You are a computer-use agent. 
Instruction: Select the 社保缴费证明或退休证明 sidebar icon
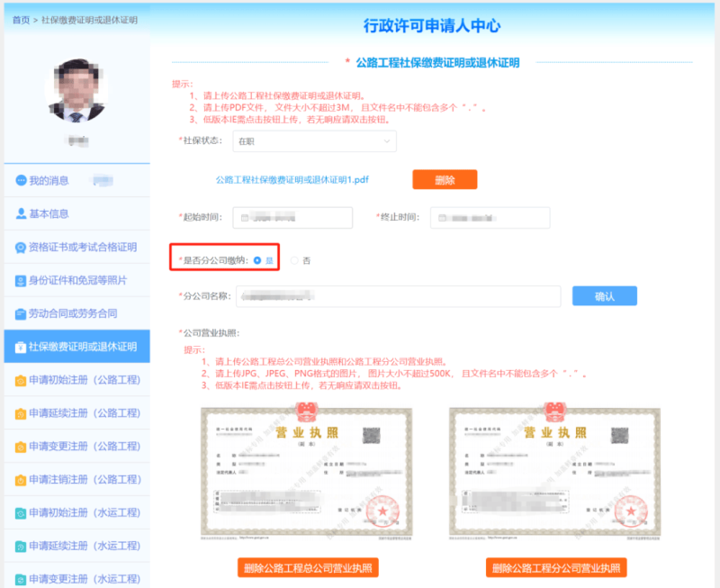pyautogui.click(x=20, y=347)
